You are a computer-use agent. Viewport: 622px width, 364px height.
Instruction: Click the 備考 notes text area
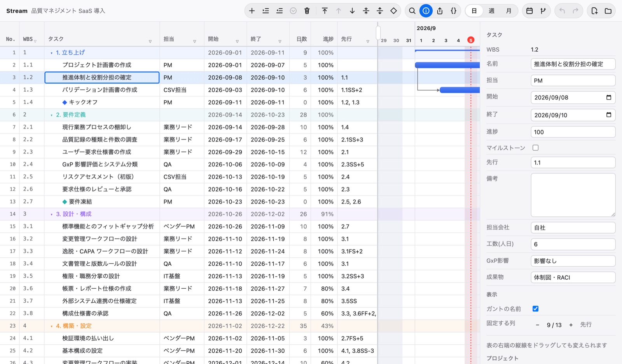click(x=573, y=195)
